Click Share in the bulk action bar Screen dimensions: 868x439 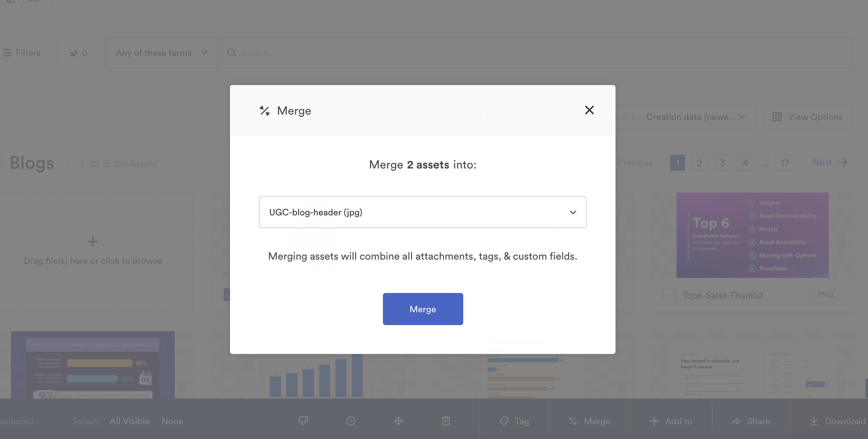[751, 421]
